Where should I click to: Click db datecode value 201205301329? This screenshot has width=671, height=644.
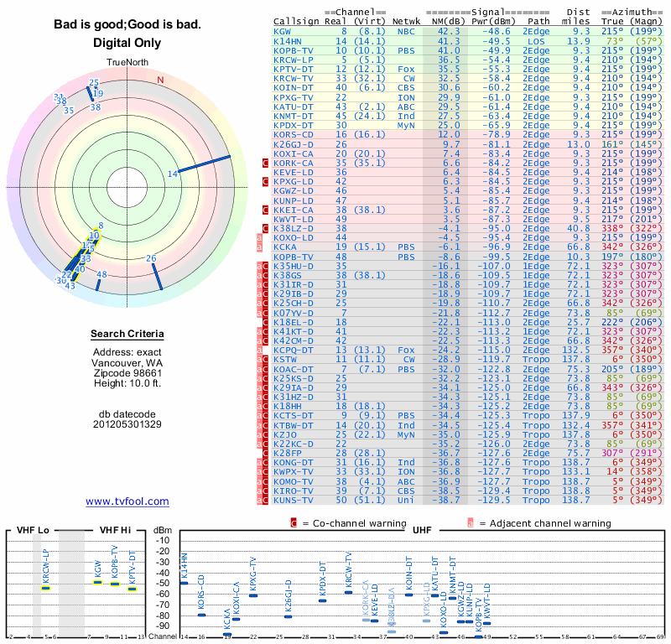[127, 424]
